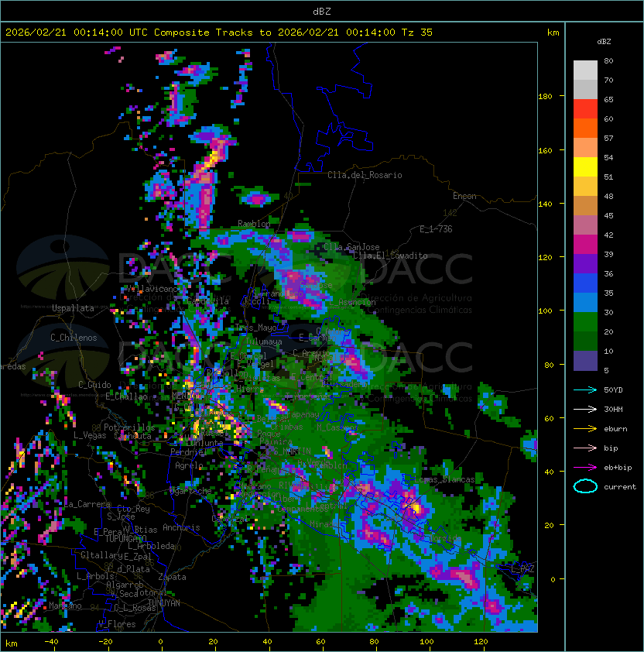644x652 pixels.
Task: Click the 'current' legend label
Action: coord(620,487)
